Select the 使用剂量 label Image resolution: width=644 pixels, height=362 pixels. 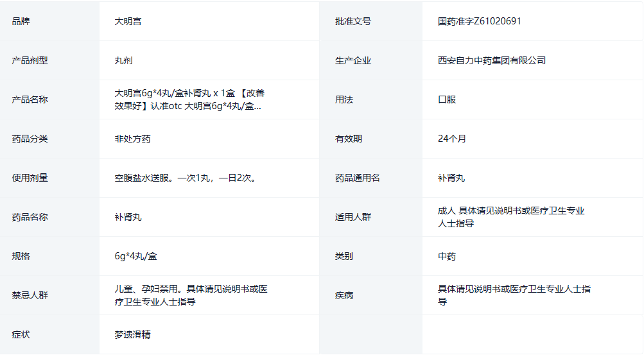(30, 178)
